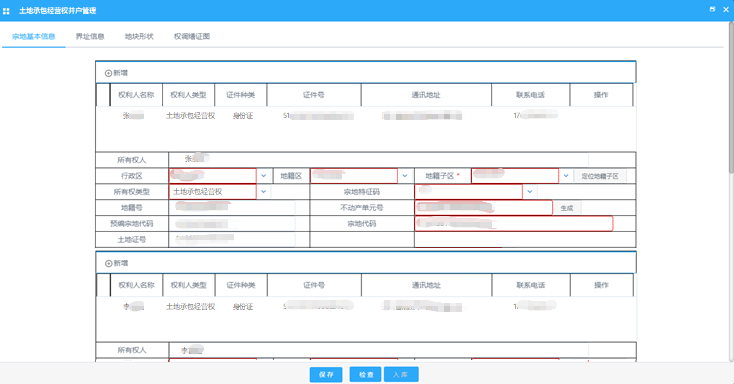The height and width of the screenshot is (384, 734).
Task: Click the 宗地特征码 input field
Action: pos(469,192)
